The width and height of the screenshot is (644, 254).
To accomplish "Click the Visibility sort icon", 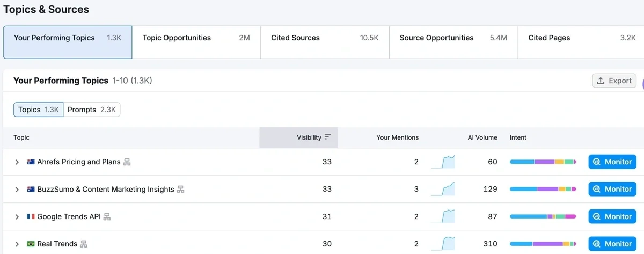I will tap(328, 137).
